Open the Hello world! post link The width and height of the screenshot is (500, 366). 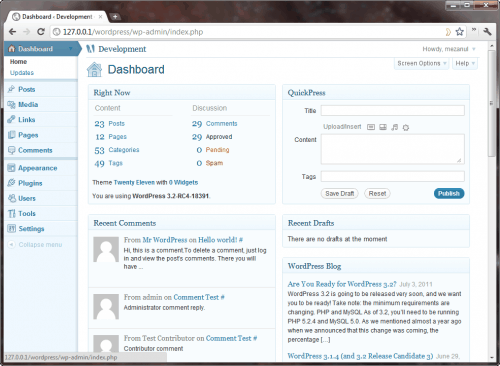[218, 240]
